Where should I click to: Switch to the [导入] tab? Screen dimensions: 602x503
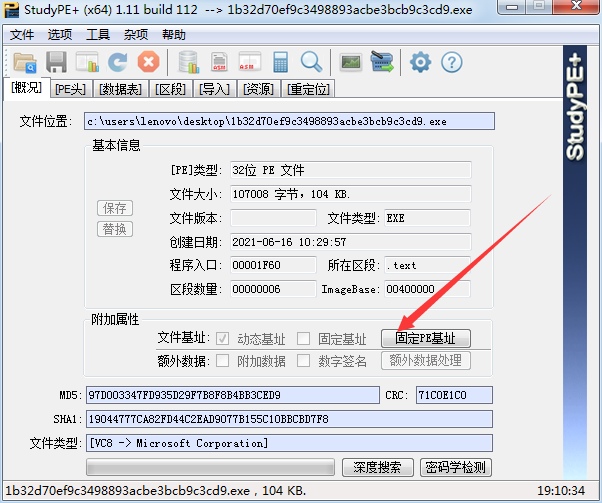coord(214,89)
